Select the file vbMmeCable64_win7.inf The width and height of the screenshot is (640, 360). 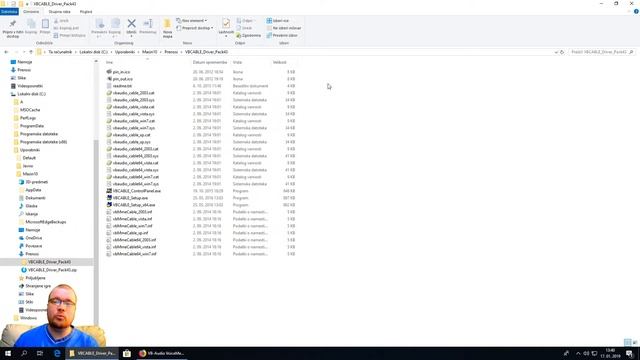pos(134,253)
